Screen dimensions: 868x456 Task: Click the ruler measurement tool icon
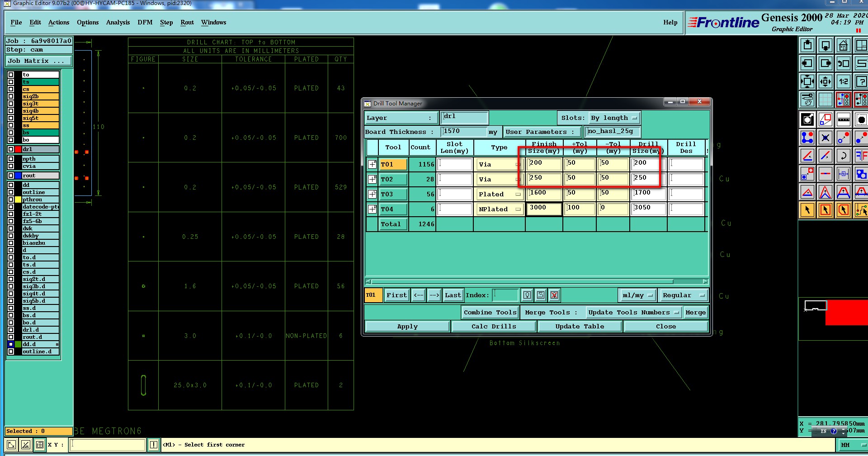[844, 120]
